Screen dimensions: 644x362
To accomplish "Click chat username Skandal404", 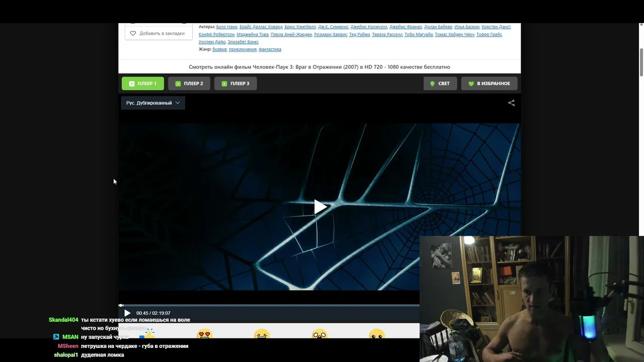I will click(x=63, y=320).
